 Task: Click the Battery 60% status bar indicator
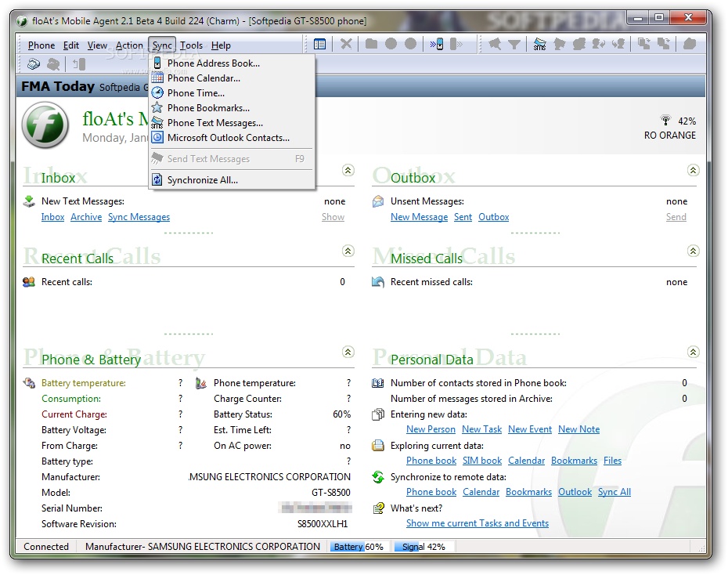359,547
